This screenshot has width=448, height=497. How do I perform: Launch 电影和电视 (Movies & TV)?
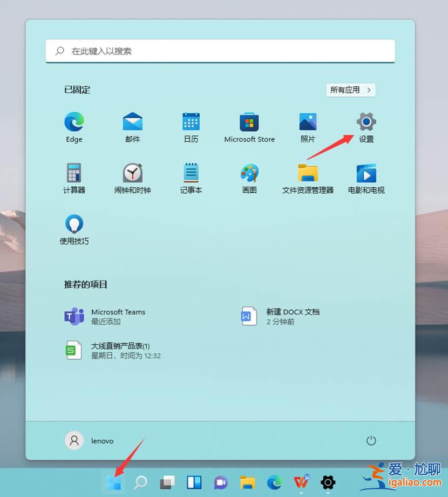point(366,173)
